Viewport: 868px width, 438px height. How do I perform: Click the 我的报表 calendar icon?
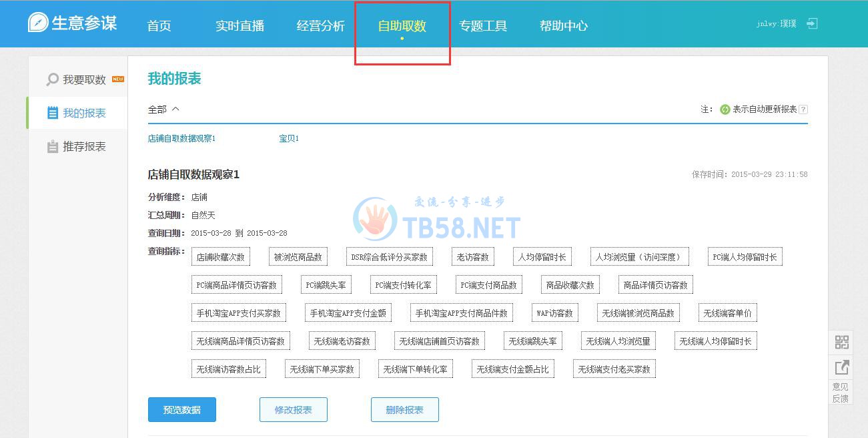pyautogui.click(x=53, y=114)
